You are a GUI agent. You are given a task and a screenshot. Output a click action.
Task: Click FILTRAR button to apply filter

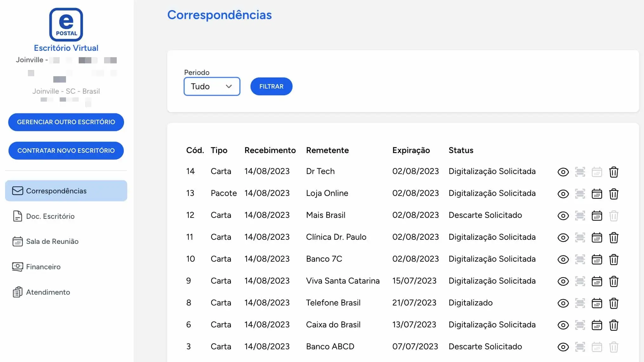271,86
